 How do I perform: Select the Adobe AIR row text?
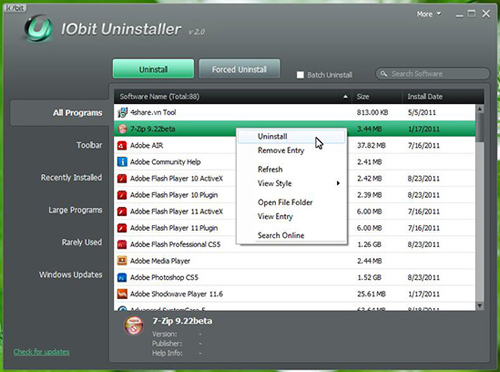(146, 146)
